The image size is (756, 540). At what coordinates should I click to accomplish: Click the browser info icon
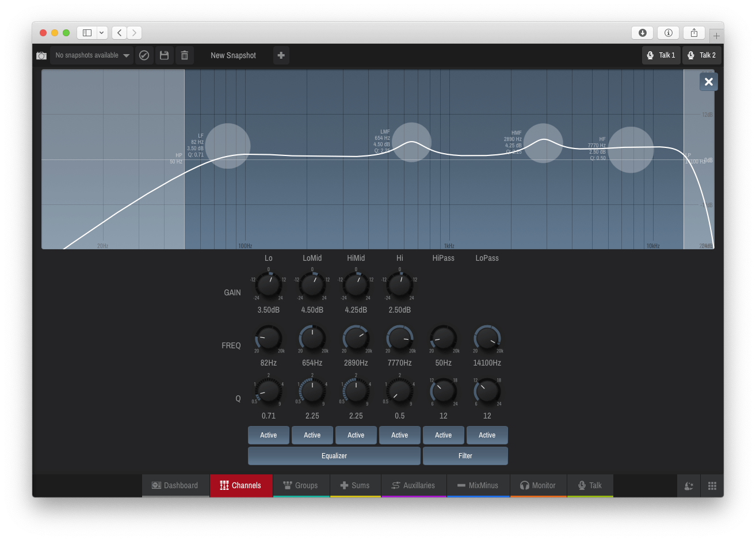(669, 33)
